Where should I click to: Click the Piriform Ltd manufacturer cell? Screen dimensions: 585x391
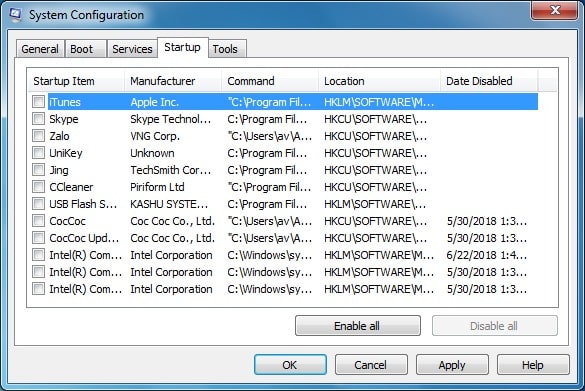pyautogui.click(x=157, y=187)
